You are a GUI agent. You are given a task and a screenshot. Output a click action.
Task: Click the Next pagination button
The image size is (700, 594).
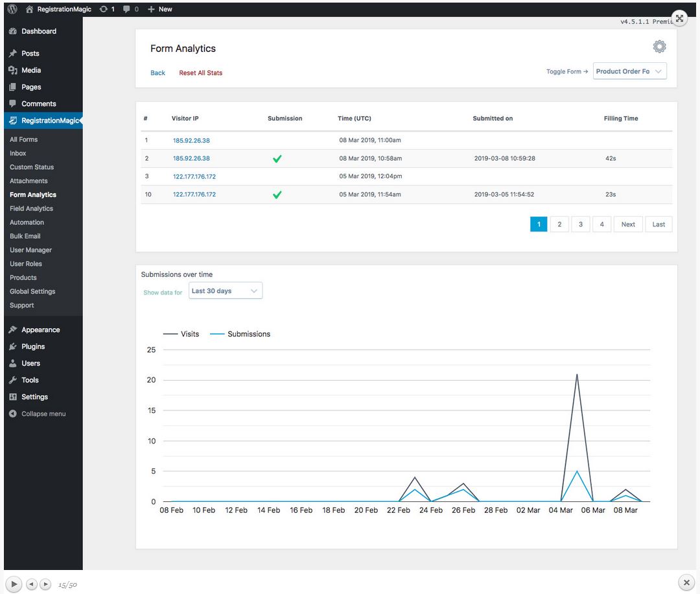pyautogui.click(x=627, y=224)
